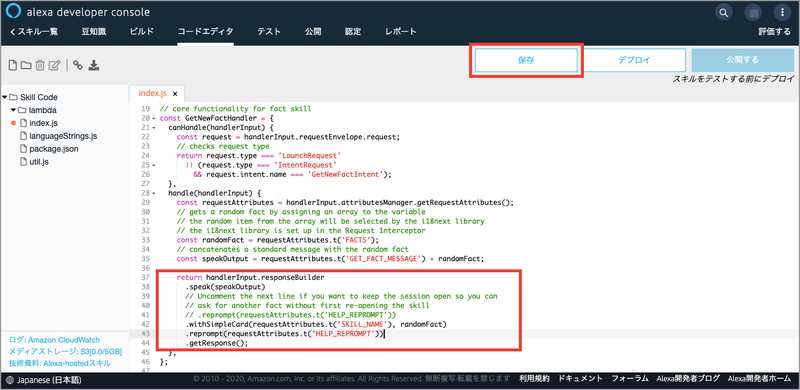This screenshot has height=390, width=800.
Task: Select the コードエディタ tab
Action: pos(206,32)
